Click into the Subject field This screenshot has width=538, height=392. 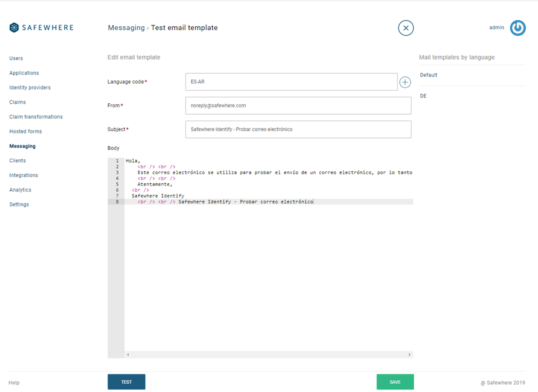[x=298, y=129]
